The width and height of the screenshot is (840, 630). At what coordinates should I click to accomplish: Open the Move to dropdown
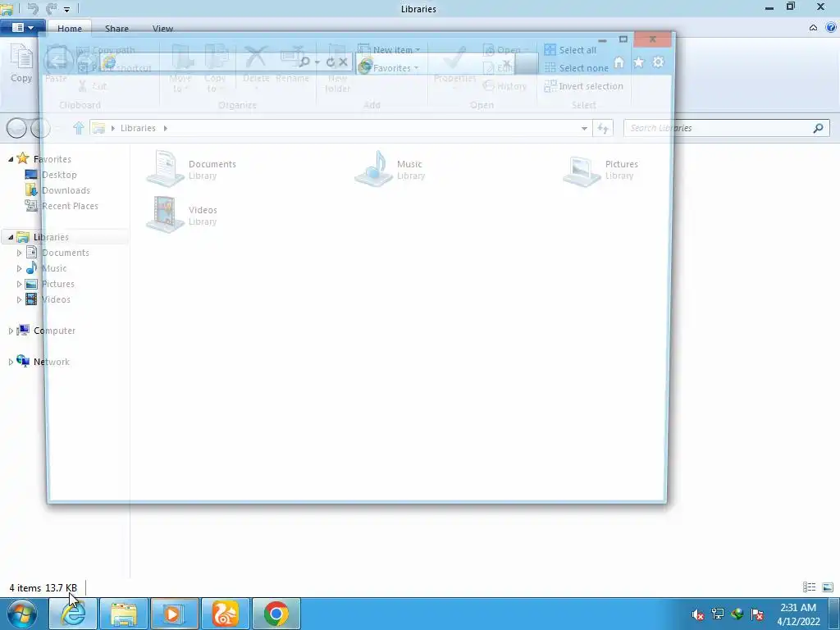[x=180, y=69]
